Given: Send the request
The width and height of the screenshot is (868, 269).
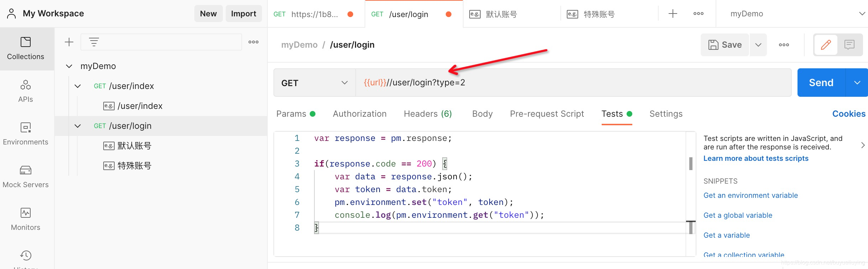Looking at the screenshot, I should (x=821, y=83).
